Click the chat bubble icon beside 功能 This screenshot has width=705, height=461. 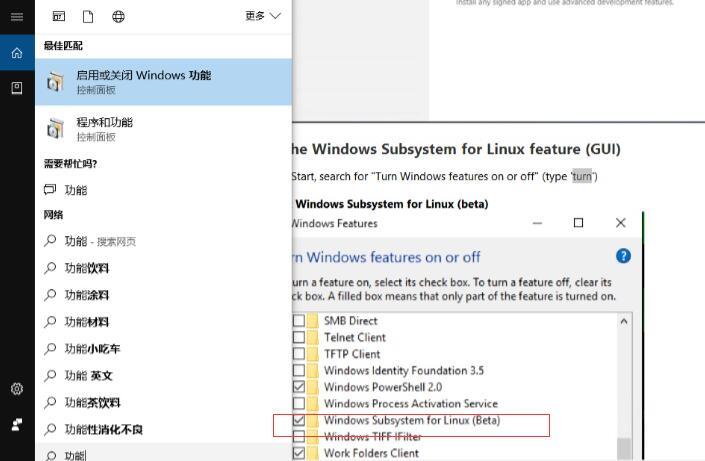50,189
